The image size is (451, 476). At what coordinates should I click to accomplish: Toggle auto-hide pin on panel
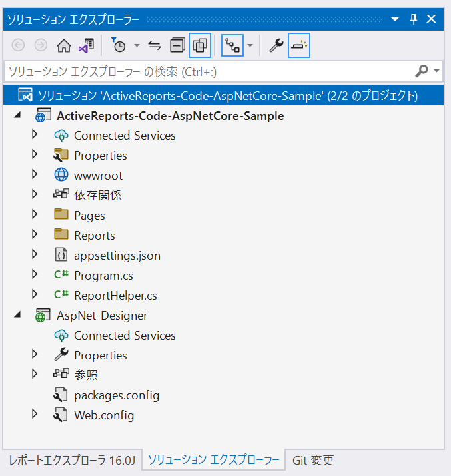pos(414,19)
